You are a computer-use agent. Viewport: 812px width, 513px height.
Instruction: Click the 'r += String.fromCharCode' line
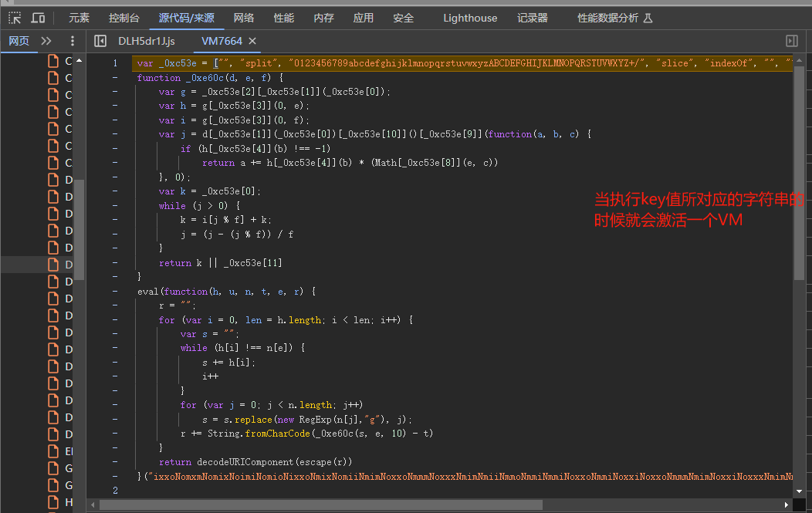coord(306,434)
